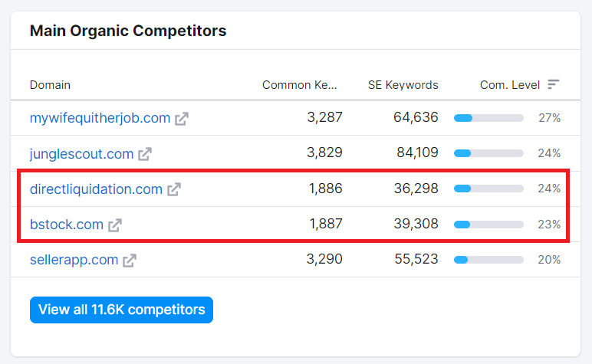Viewport: 592px width, 364px height.
Task: Open the sellerapp.com domain link
Action: pos(74,260)
